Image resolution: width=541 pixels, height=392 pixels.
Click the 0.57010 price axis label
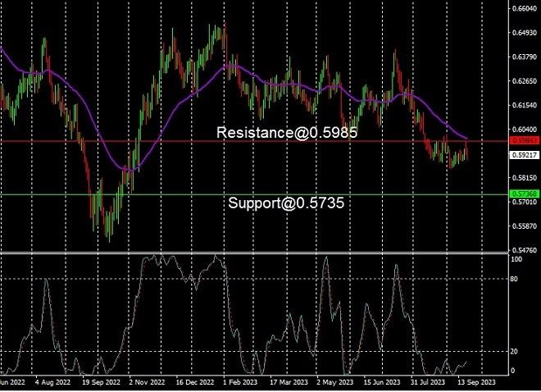point(525,202)
